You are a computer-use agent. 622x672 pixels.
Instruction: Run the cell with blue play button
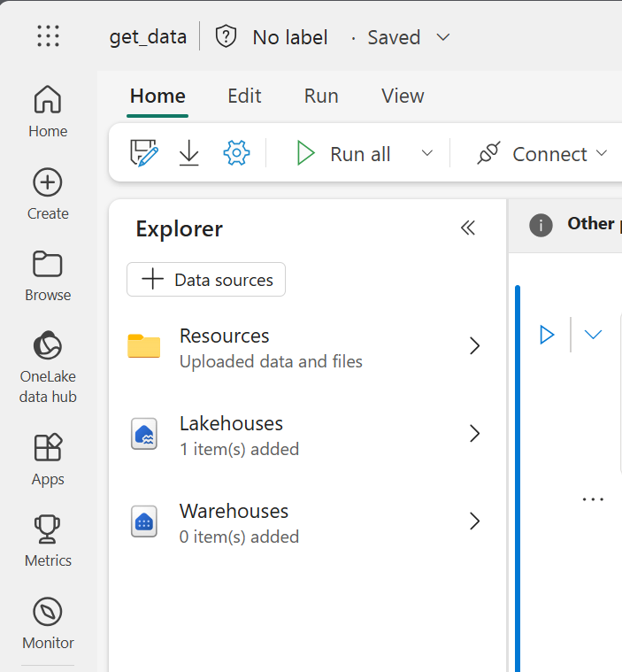547,335
